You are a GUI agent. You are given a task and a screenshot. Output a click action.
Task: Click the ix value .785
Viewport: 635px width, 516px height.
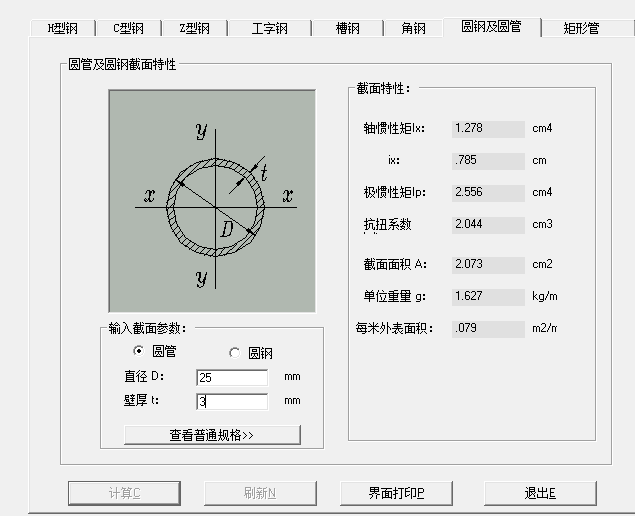coord(488,161)
